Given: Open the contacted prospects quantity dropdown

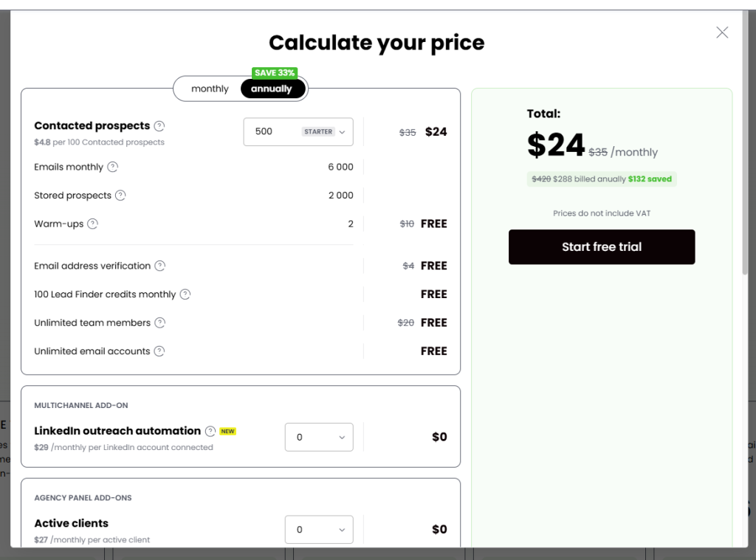Looking at the screenshot, I should click(x=298, y=131).
